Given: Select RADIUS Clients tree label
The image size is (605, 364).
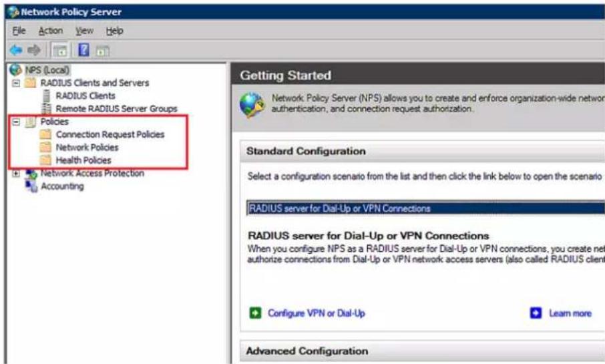Looking at the screenshot, I should [x=85, y=96].
